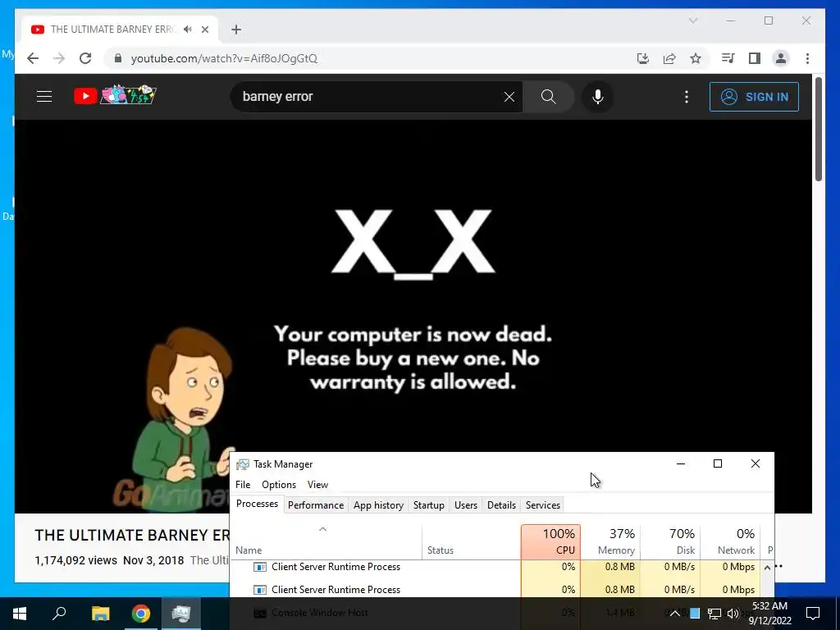Viewport: 840px width, 630px height.
Task: Open volume tray icon
Action: [x=733, y=614]
